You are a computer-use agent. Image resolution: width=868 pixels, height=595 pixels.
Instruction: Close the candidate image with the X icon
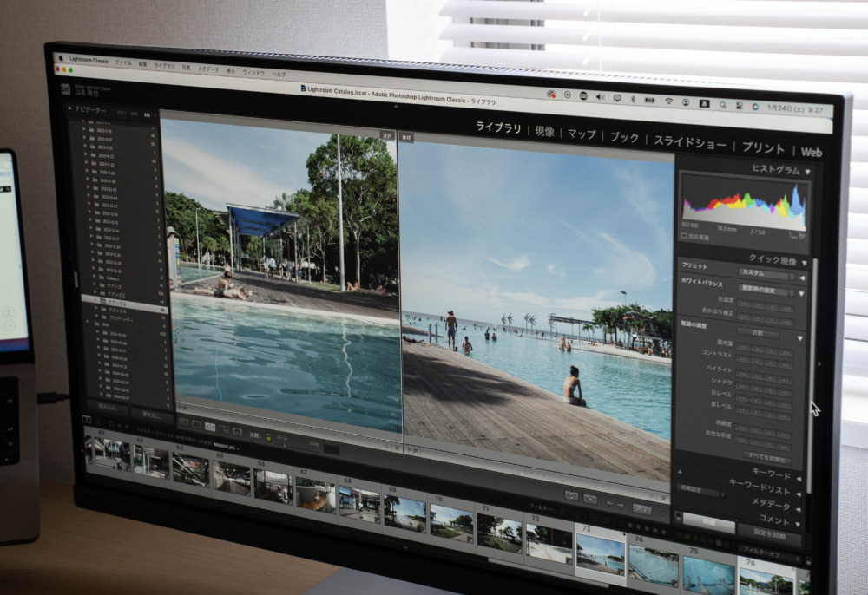pos(664,499)
